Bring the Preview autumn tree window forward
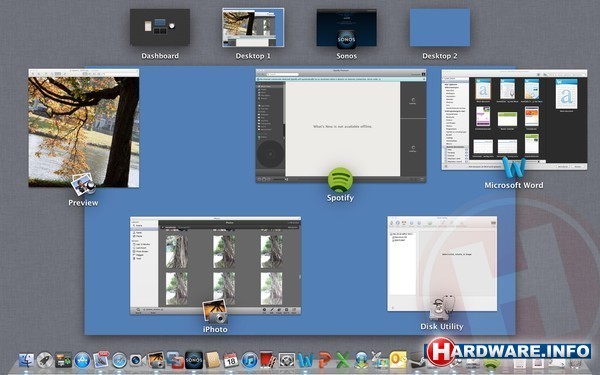Screen dimensions: 600x375 click(84, 128)
